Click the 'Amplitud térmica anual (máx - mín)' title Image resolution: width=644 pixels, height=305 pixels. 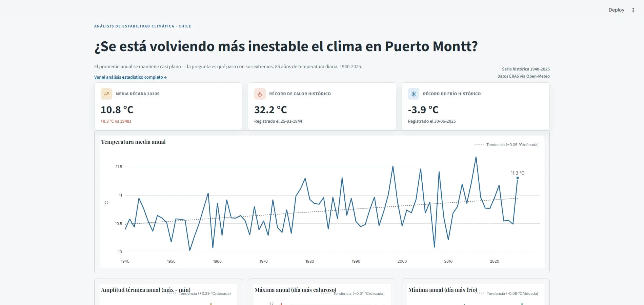(146, 290)
